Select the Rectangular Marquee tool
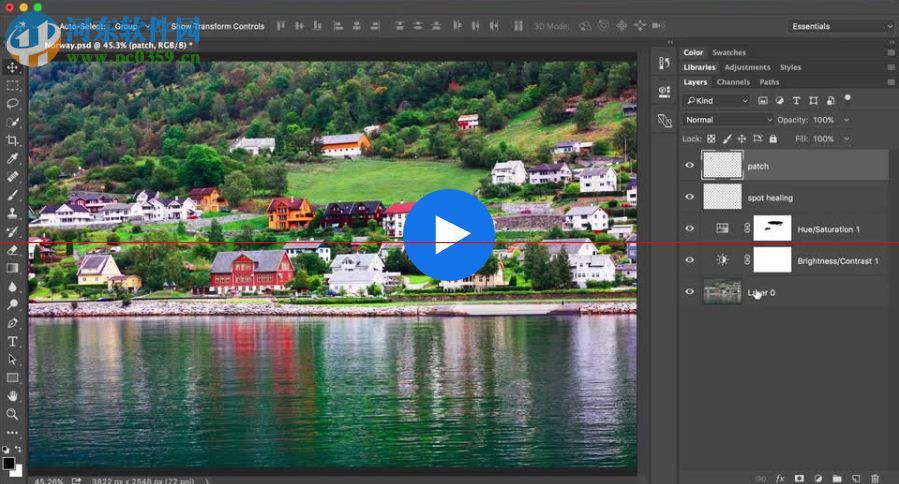 coord(12,86)
